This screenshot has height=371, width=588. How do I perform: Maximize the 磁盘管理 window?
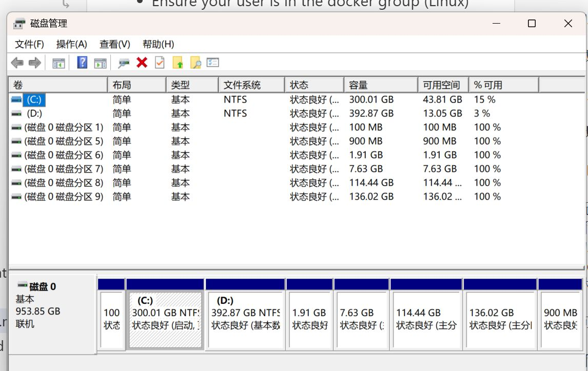pyautogui.click(x=532, y=24)
